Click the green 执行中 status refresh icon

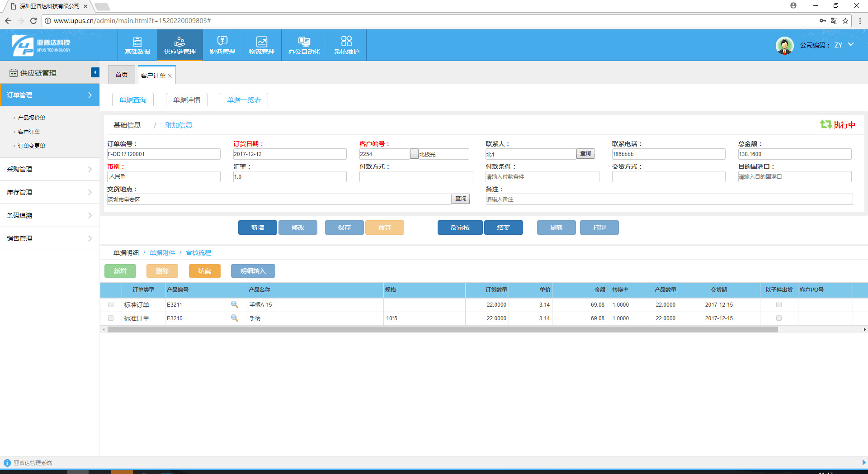[x=826, y=124]
